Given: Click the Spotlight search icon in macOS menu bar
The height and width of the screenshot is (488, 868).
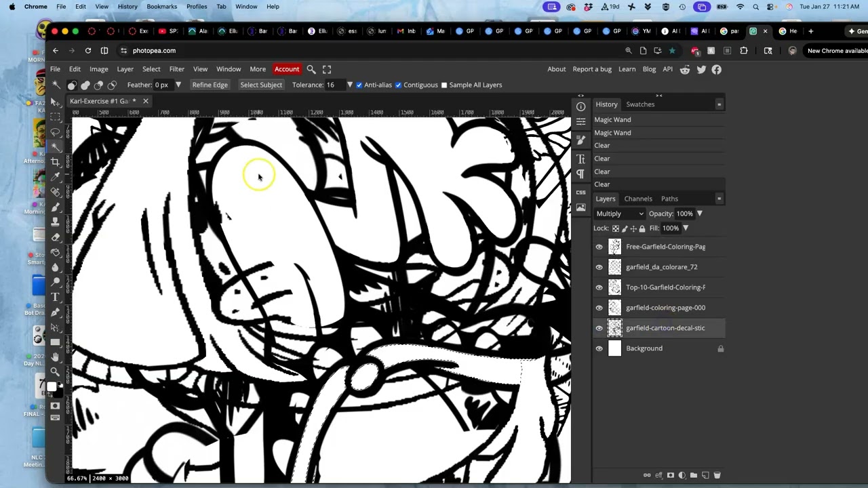Looking at the screenshot, I should click(755, 7).
